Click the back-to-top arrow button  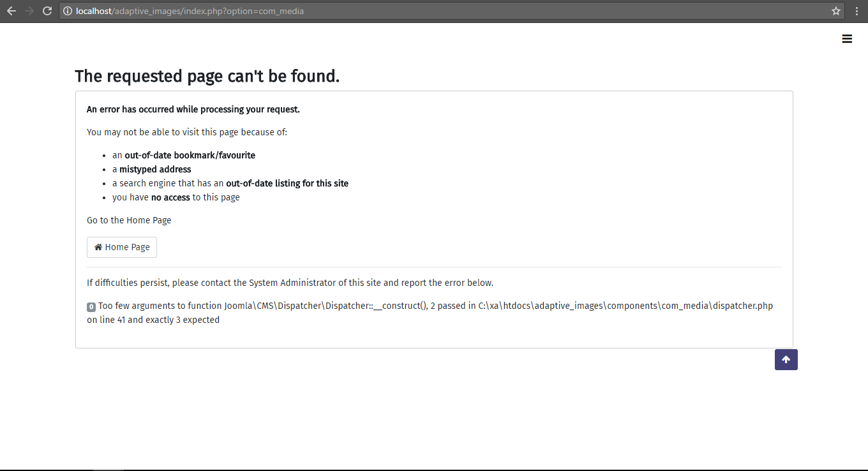click(786, 359)
